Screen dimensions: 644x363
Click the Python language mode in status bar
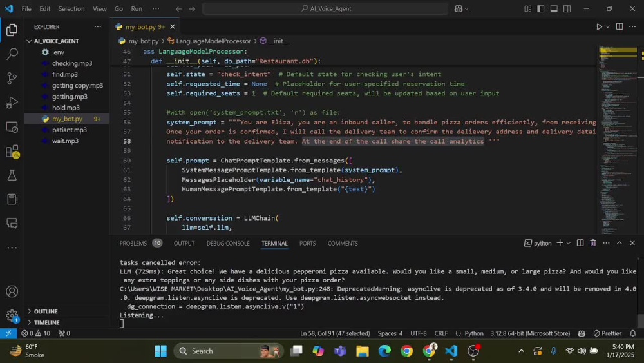(x=473, y=333)
